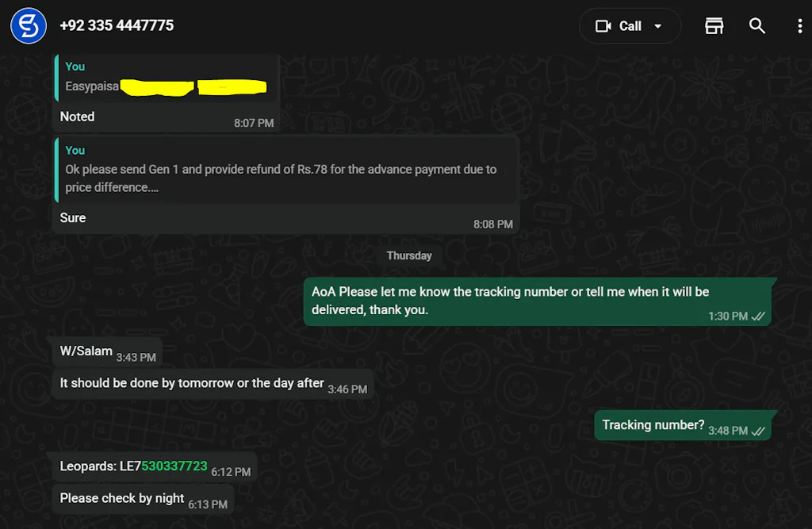Jump to quoted "Ok please send Gen 1" message
This screenshot has height=529, width=812.
pos(285,170)
